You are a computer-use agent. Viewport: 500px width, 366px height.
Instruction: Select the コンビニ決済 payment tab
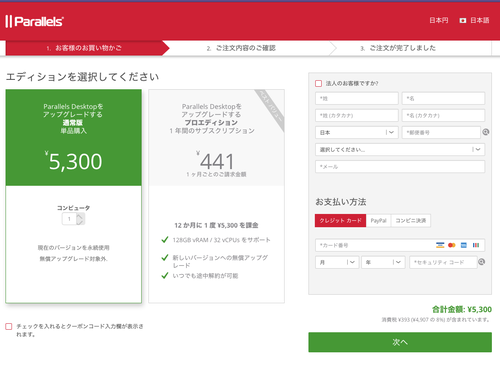point(411,220)
